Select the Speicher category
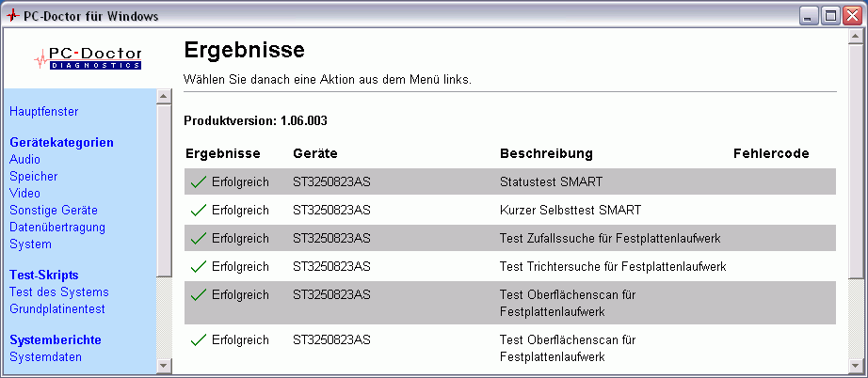Viewport: 868px width, 378px height. pos(33,177)
